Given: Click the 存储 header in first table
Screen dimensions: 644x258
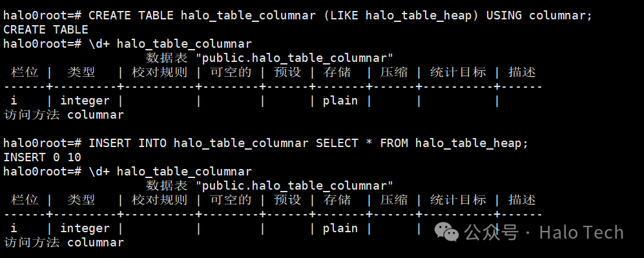Looking at the screenshot, I should 337,72.
